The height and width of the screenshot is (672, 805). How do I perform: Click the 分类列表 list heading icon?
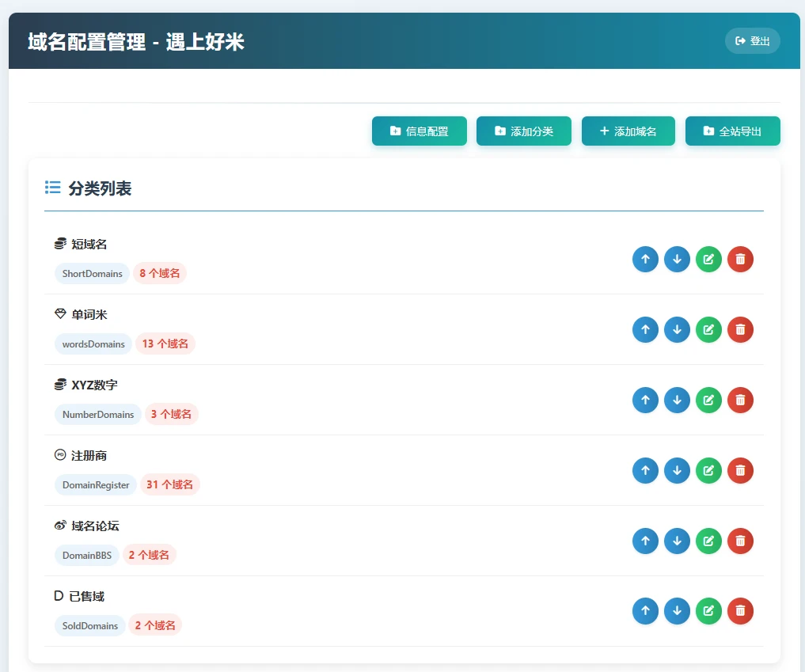(53, 188)
